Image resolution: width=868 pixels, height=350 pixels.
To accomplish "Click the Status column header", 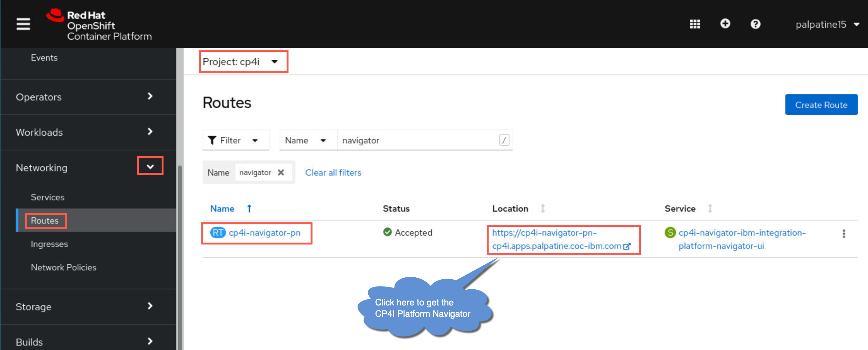I will click(x=396, y=209).
